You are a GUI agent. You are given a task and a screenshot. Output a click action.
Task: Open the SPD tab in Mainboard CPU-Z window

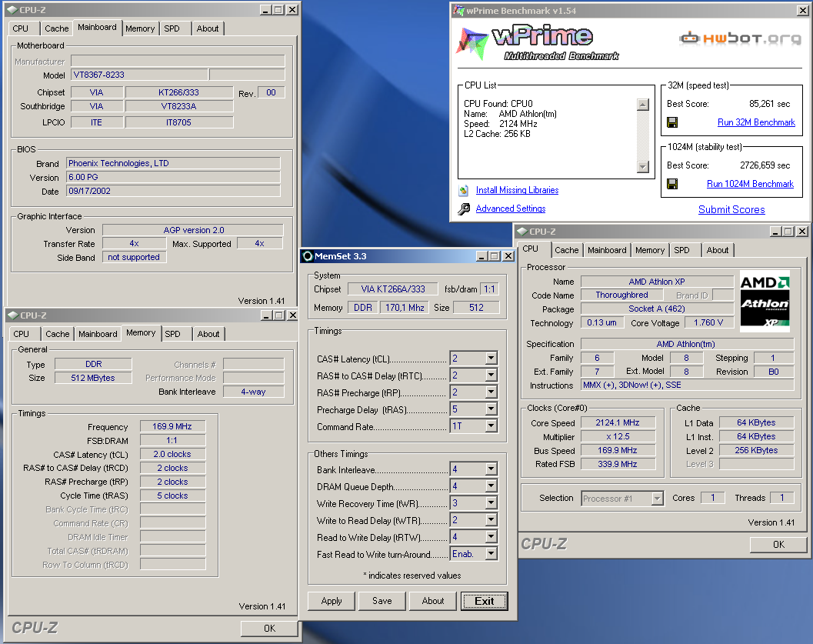(x=172, y=28)
